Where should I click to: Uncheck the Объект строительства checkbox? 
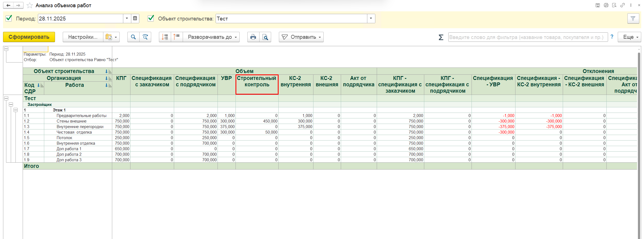pyautogui.click(x=151, y=18)
